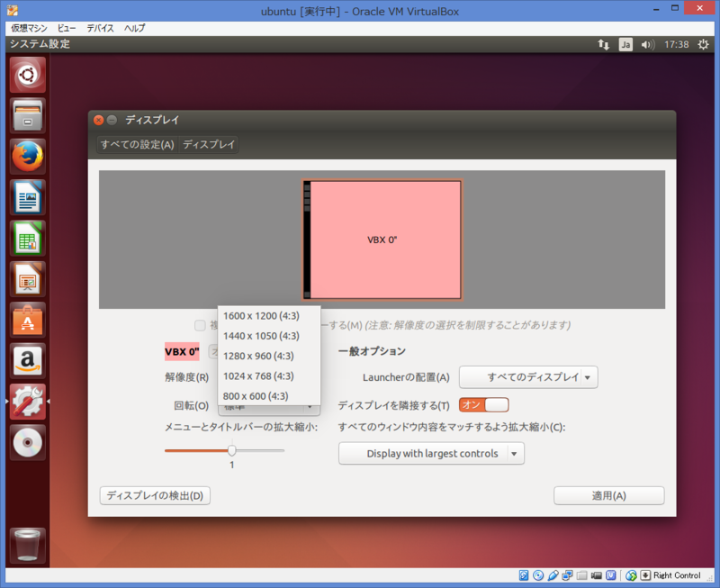
Task: Open Ubuntu Software Center from the launcher
Action: pyautogui.click(x=27, y=321)
